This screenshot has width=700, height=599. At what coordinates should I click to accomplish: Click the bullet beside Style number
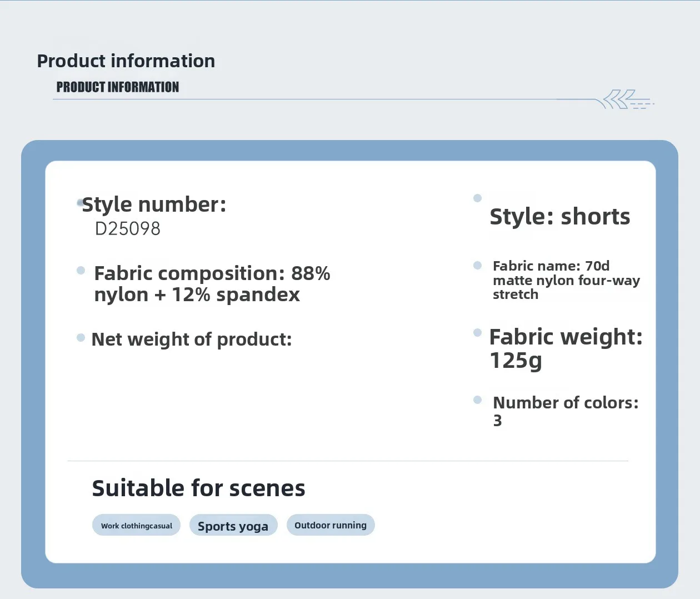(80, 203)
